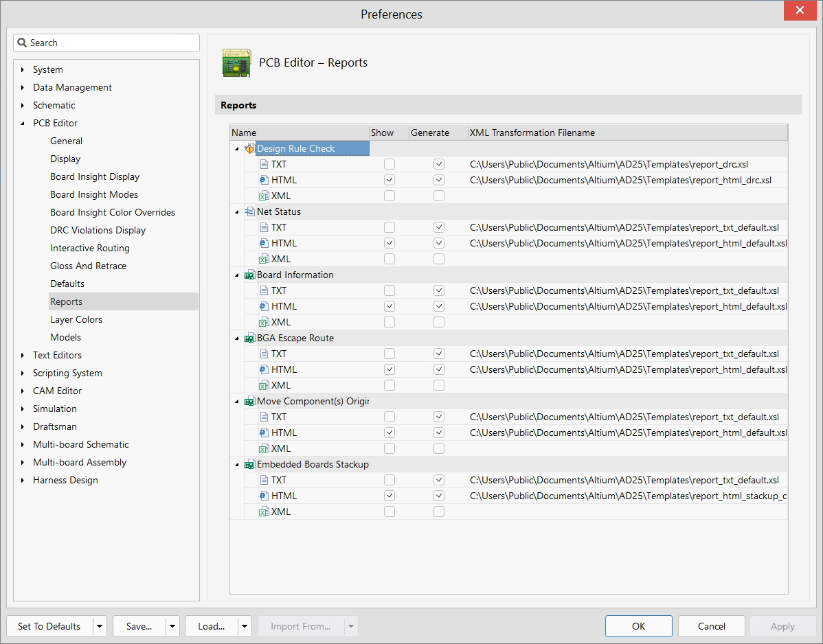Click the OK button
Image resolution: width=823 pixels, height=644 pixels.
pos(638,626)
